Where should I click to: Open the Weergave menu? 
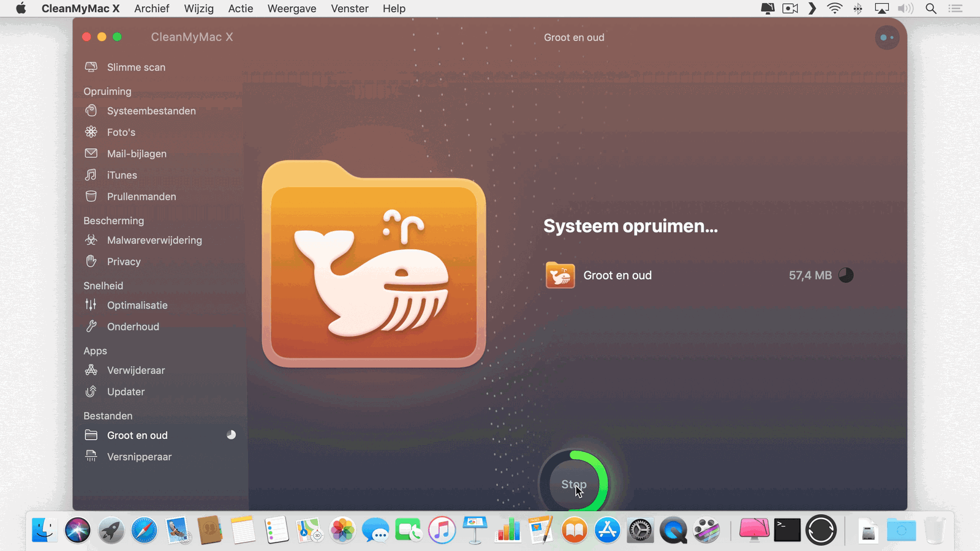pos(292,9)
